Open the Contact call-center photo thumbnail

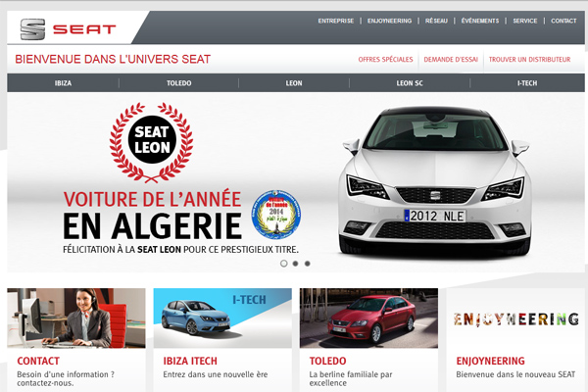76,318
